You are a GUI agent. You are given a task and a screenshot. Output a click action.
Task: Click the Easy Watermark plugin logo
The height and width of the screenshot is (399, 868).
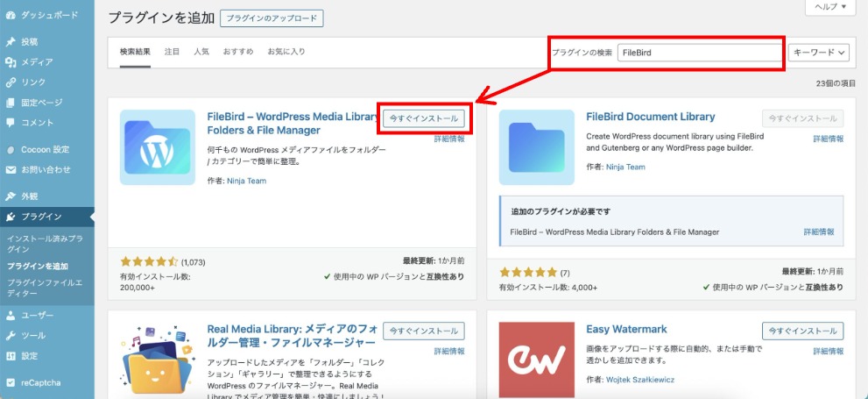pos(536,360)
